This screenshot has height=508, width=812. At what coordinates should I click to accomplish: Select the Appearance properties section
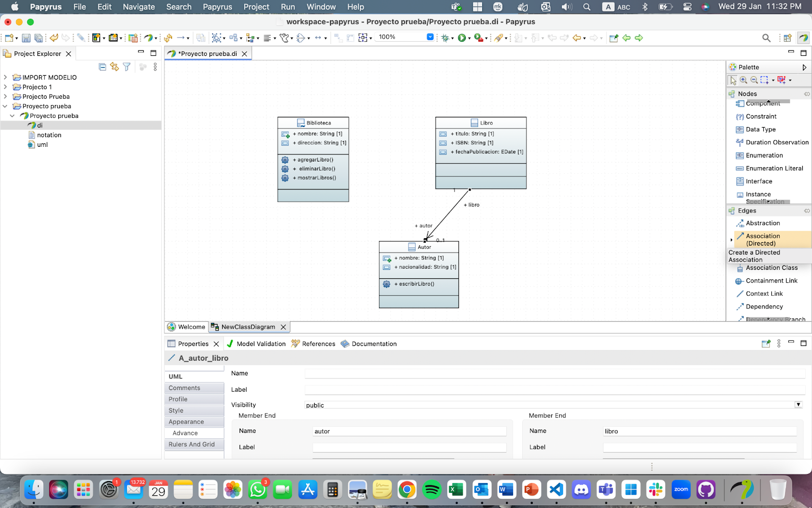click(186, 422)
